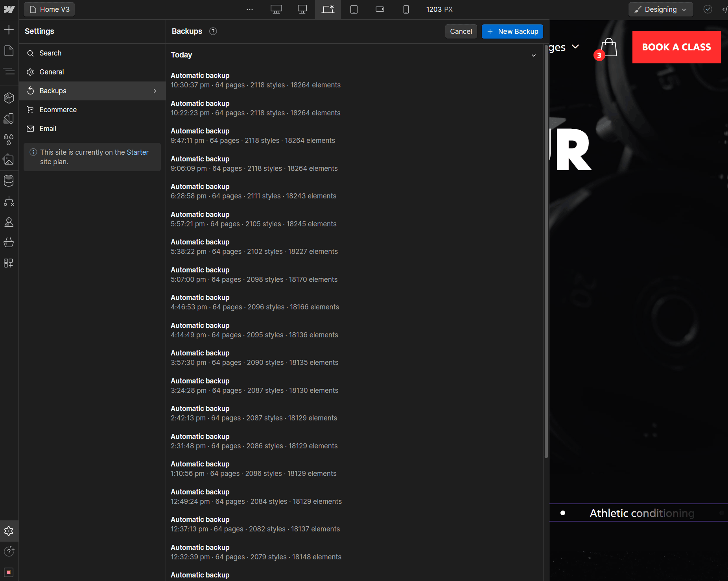Open the Logic flows icon

point(9,201)
